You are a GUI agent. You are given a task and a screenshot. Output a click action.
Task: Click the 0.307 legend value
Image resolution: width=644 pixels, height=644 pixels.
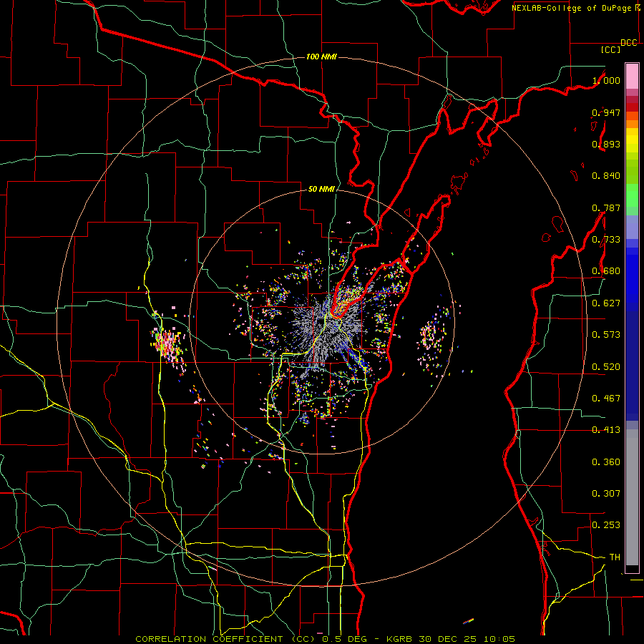coord(606,494)
